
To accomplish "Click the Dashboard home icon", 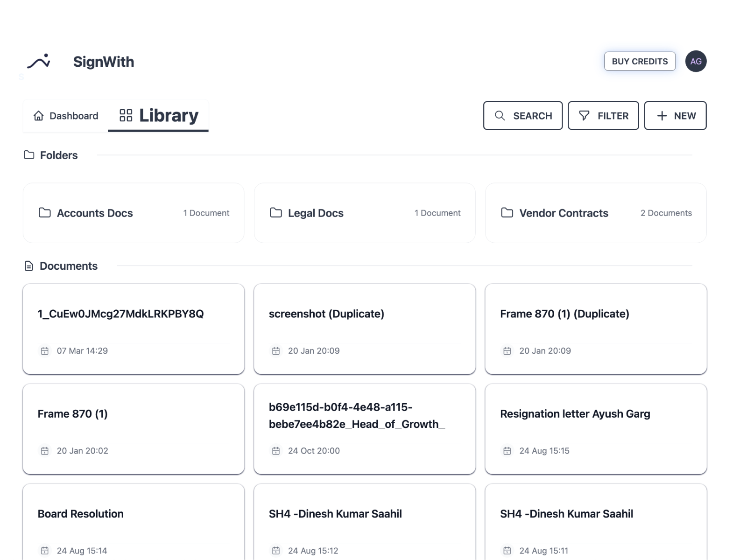I will point(39,116).
